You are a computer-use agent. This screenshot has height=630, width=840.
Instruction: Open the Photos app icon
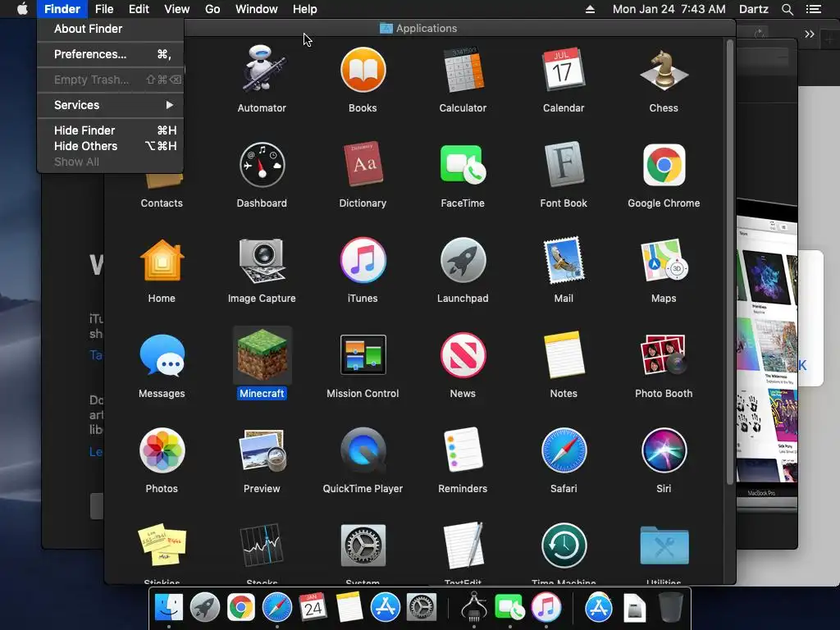(162, 450)
